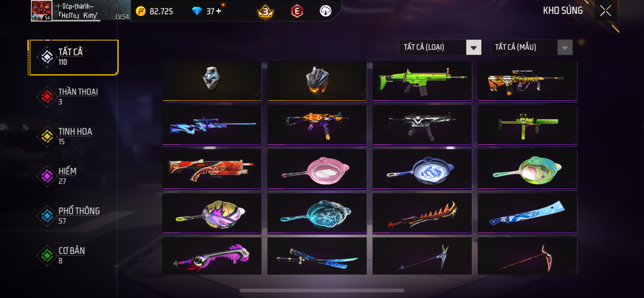
Task: Close the KHO SÚNG weapon vault screen
Action: pyautogui.click(x=606, y=11)
